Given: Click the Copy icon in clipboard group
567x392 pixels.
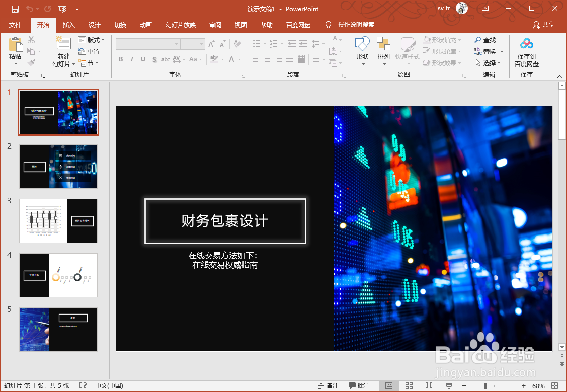Looking at the screenshot, I should click(31, 51).
